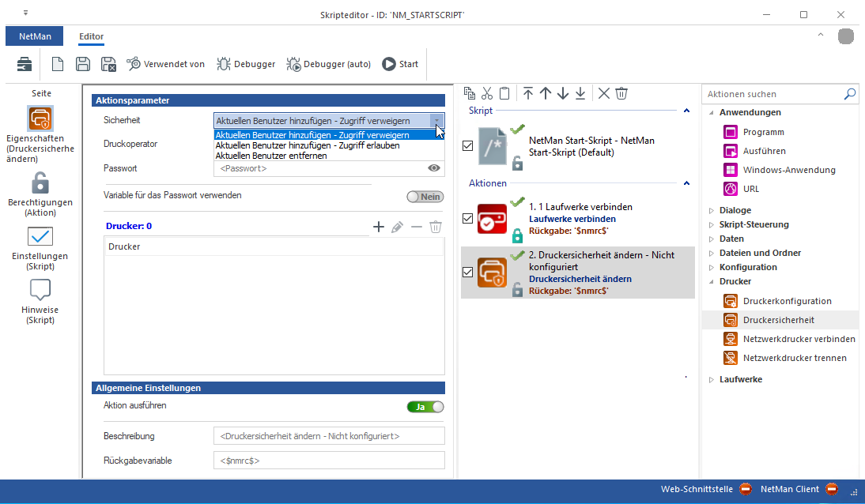Open the NetMan tab
The image size is (865, 504).
pyautogui.click(x=35, y=36)
